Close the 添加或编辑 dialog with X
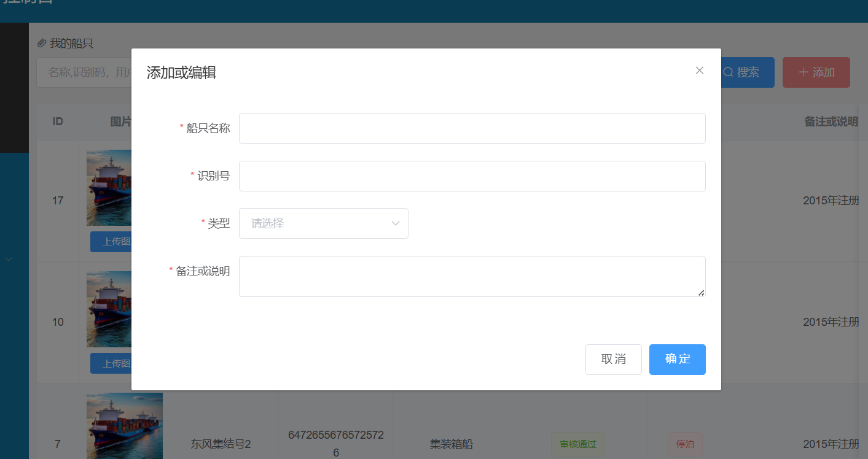 click(x=699, y=71)
